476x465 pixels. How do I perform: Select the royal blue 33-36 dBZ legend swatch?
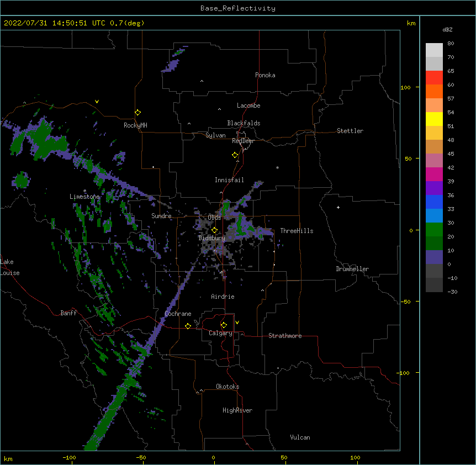(x=434, y=202)
